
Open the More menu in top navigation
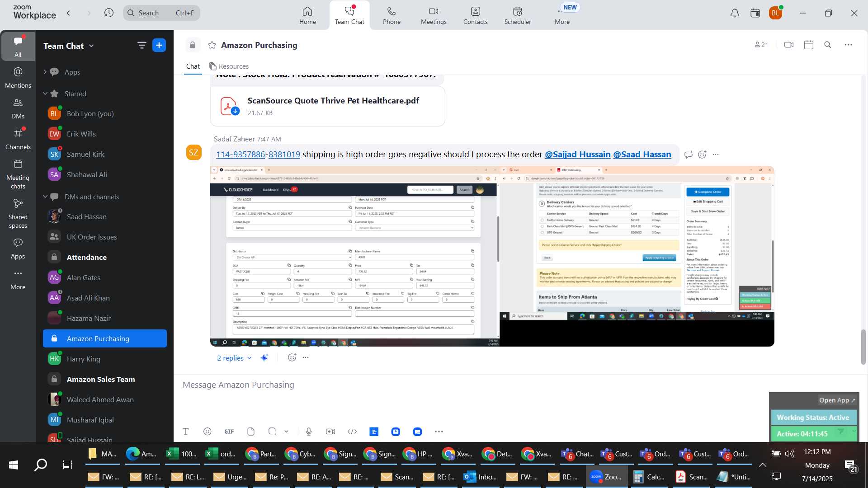(562, 15)
